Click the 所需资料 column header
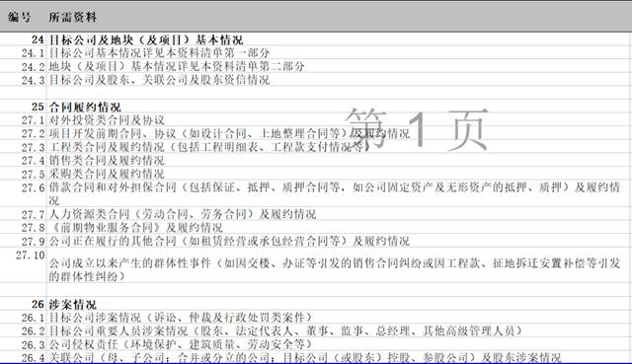This screenshot has width=632, height=364. pyautogui.click(x=72, y=17)
